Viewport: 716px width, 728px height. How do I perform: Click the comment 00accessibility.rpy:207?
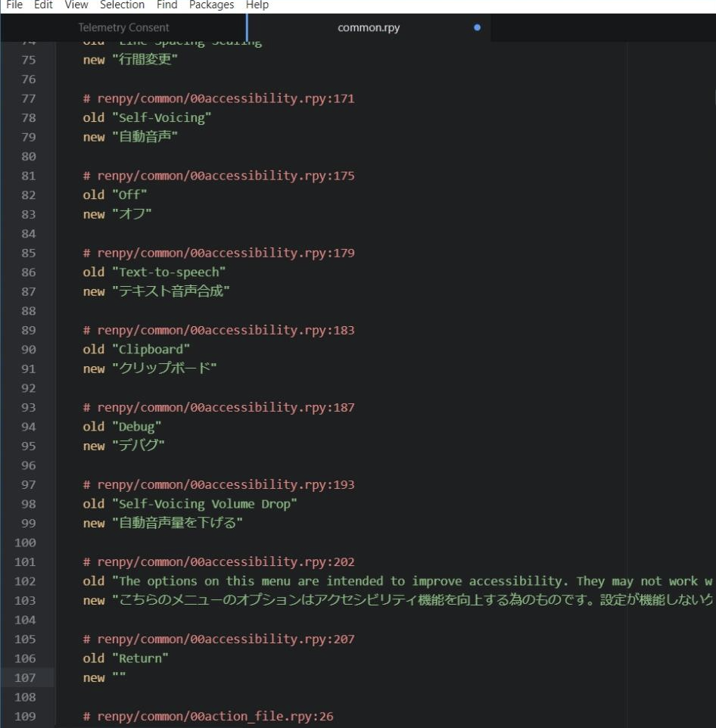(219, 639)
